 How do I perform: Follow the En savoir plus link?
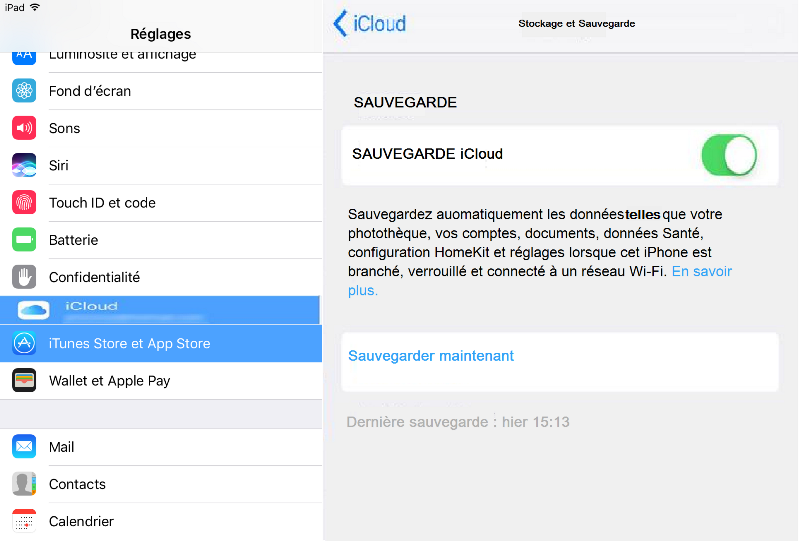coord(702,271)
